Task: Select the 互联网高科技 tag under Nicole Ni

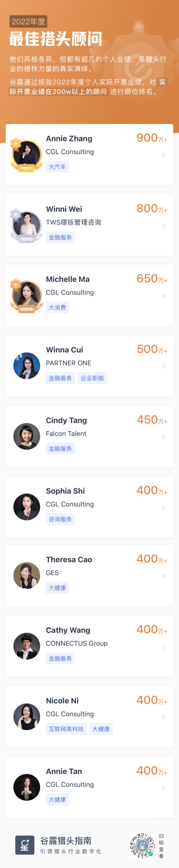Action: tap(66, 729)
